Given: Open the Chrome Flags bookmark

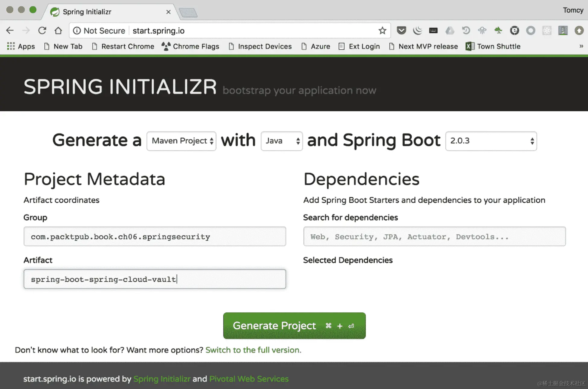Looking at the screenshot, I should [x=191, y=46].
